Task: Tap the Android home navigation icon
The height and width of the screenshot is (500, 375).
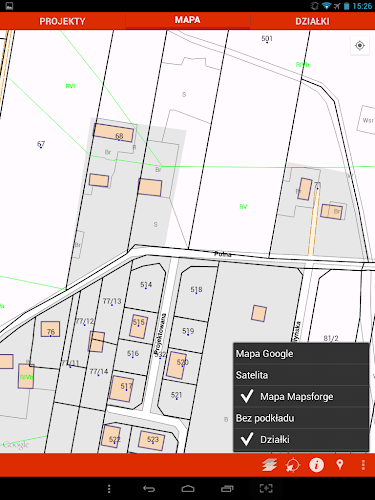Action: coord(188,489)
